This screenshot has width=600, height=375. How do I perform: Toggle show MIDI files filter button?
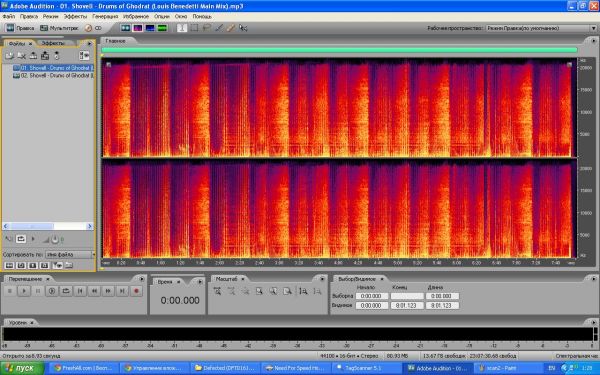point(45,265)
